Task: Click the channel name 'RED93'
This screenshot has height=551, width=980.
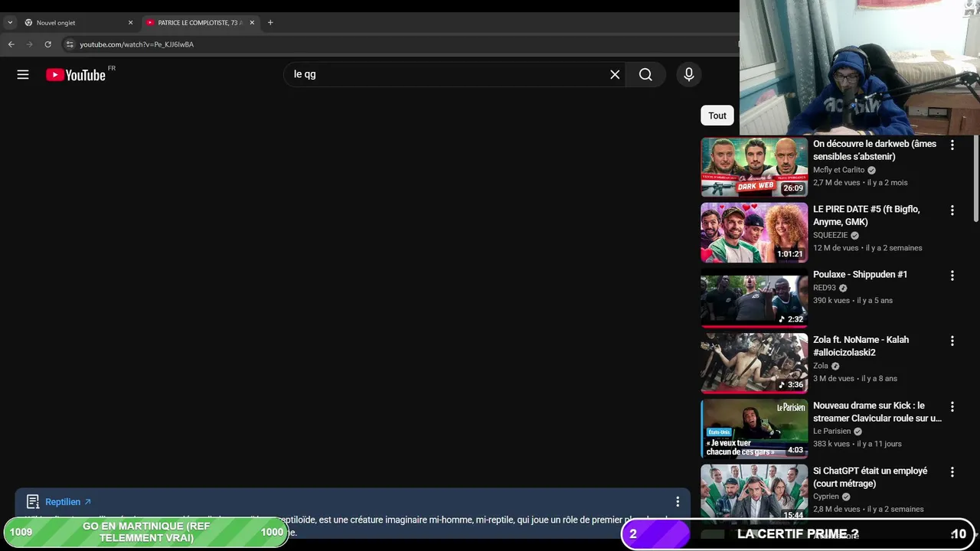Action: coord(825,288)
